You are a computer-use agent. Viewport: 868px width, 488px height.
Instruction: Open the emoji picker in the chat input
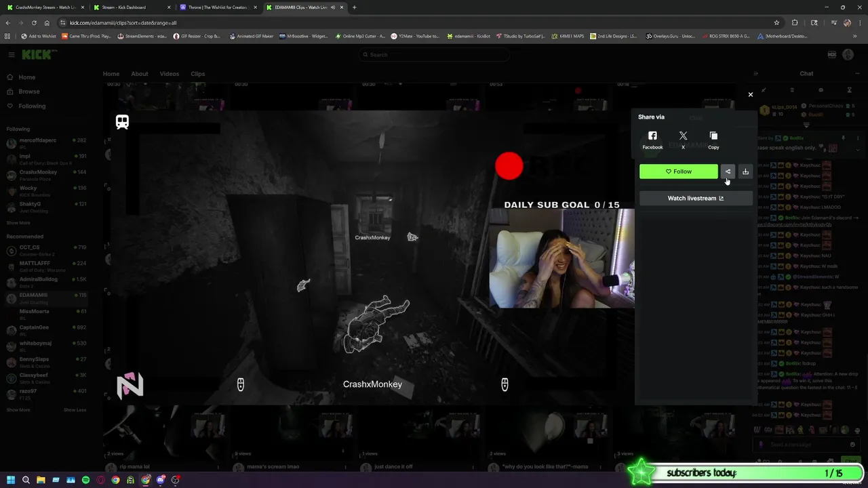click(852, 445)
